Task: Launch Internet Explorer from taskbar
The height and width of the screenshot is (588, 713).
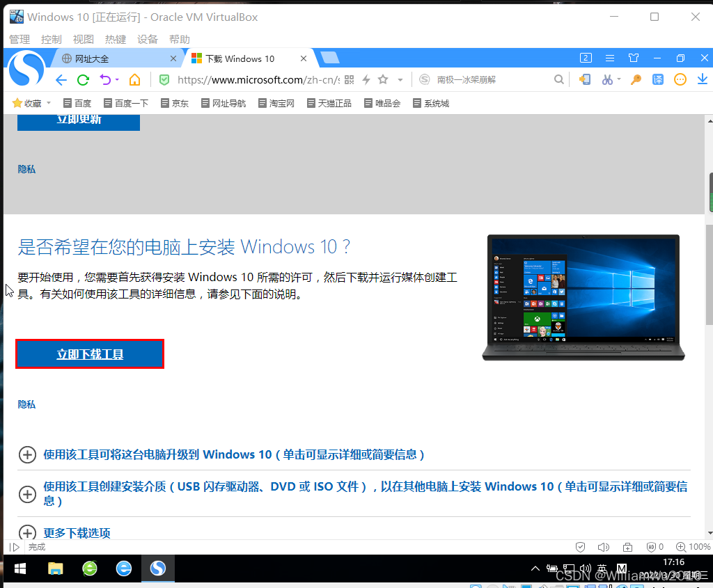Action: point(124,569)
